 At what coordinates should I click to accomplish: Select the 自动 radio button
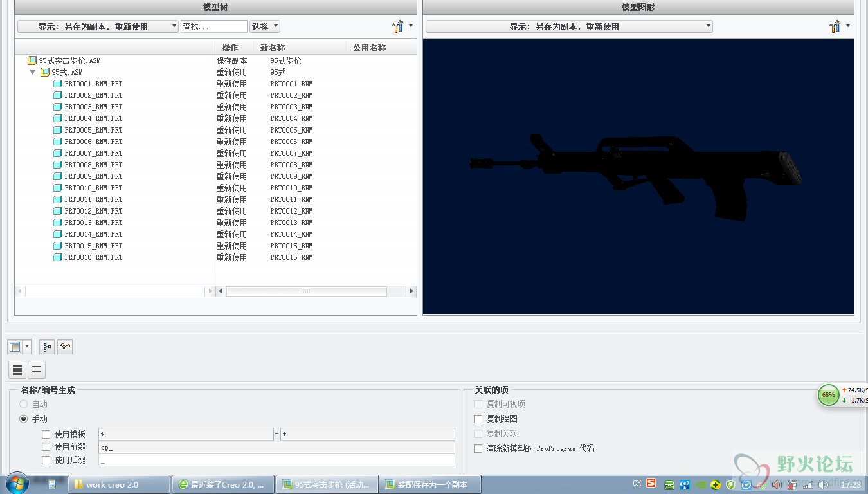tap(24, 404)
